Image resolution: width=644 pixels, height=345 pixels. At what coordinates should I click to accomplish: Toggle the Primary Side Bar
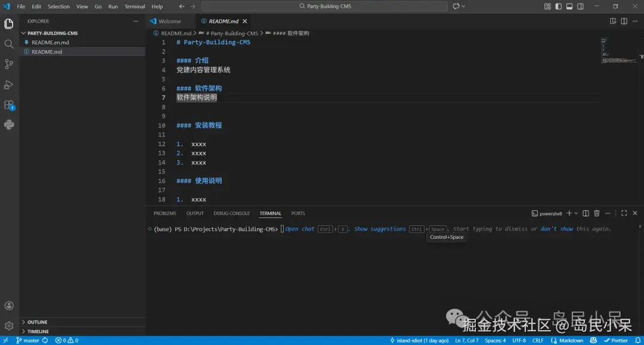559,6
